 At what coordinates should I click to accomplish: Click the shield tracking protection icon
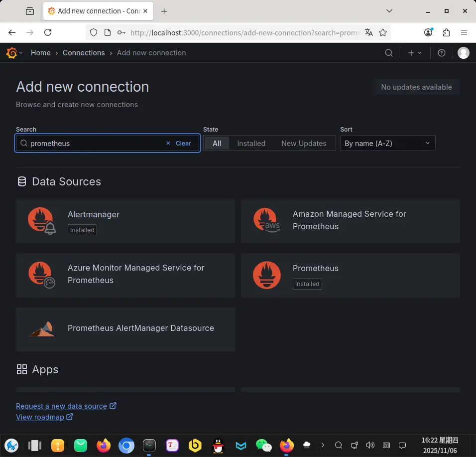tap(94, 32)
